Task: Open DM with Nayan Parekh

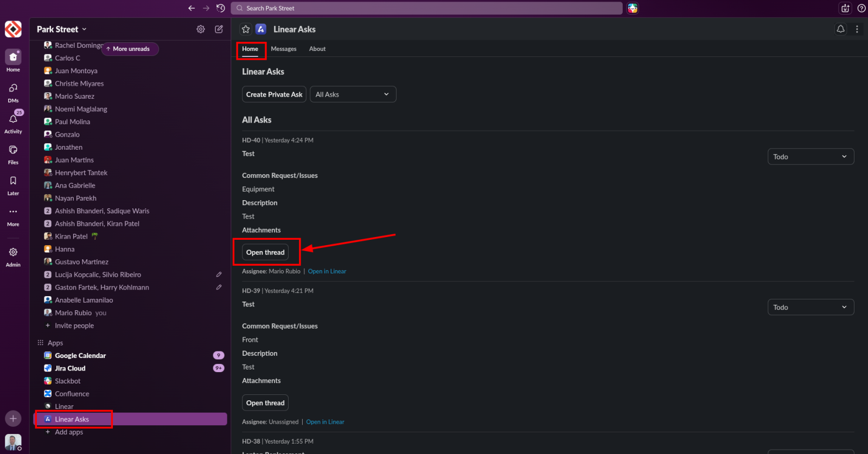Action: click(130, 199)
